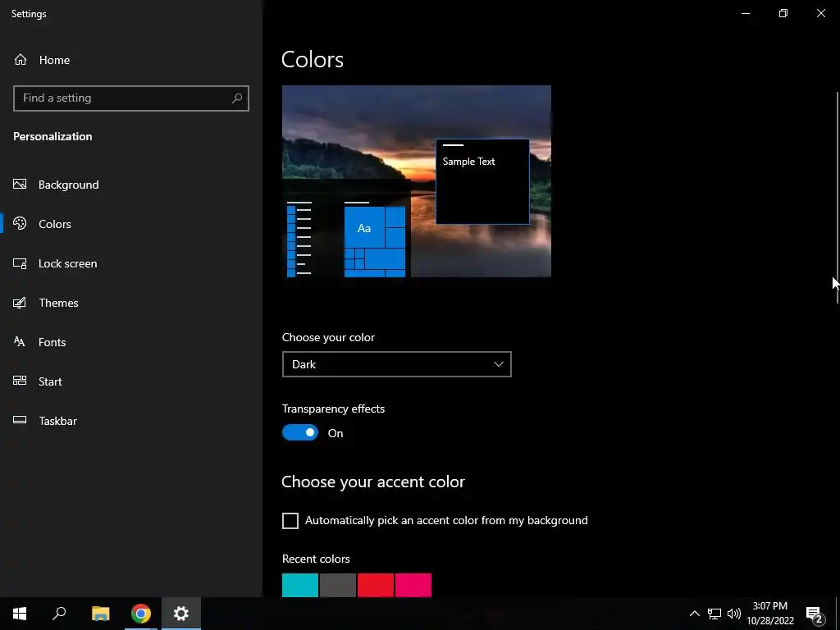
Task: Click the Recent colors label
Action: tap(316, 559)
